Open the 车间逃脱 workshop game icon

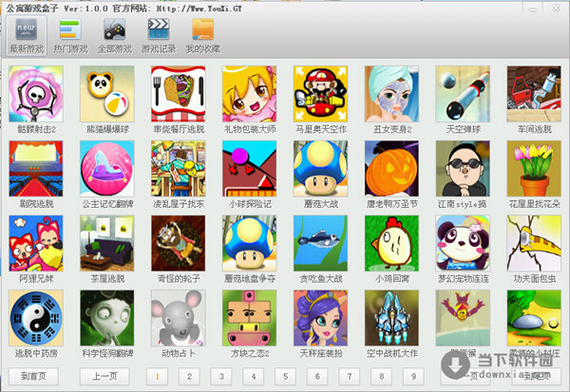coord(534,94)
